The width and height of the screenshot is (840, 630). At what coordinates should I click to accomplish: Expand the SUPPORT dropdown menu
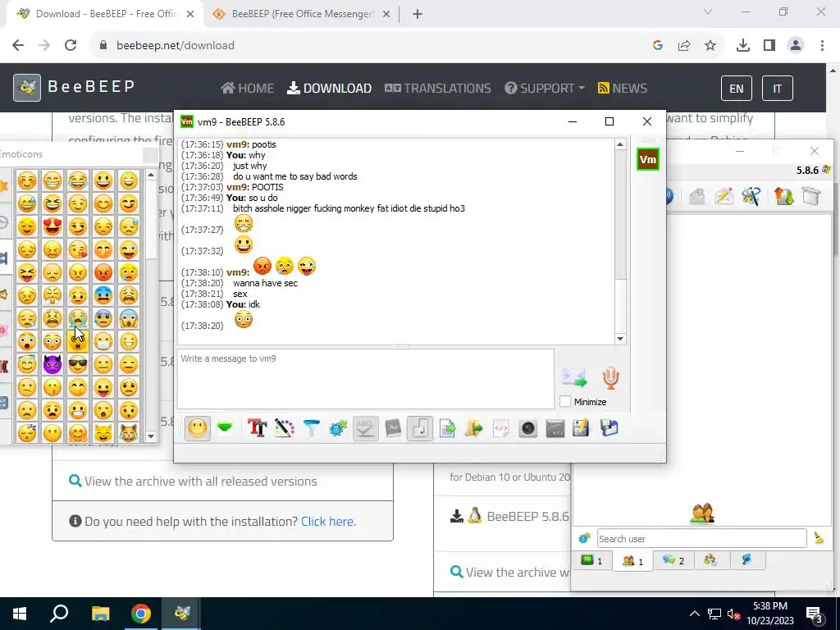[545, 89]
